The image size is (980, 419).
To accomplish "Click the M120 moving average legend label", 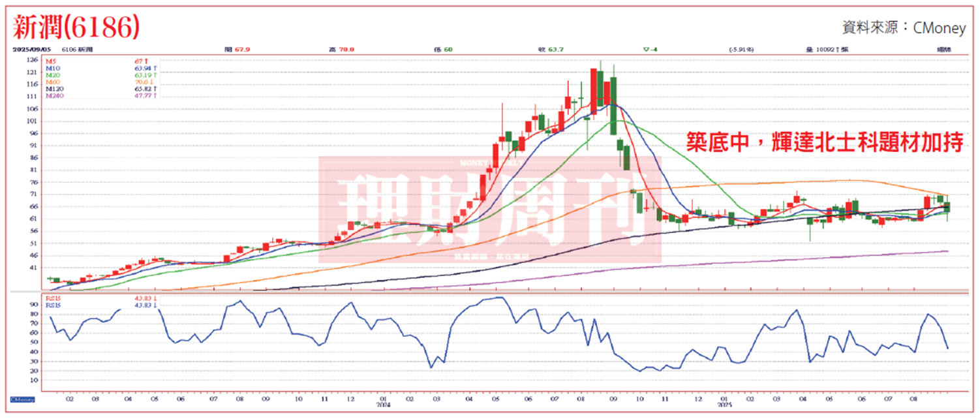I will 54,89.
